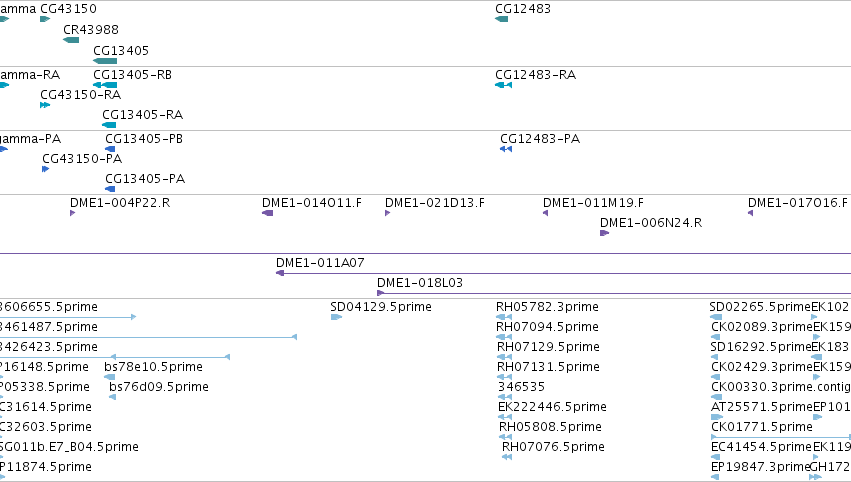
Task: Select the DME1-018L03 BAC clone label
Action: (x=420, y=283)
